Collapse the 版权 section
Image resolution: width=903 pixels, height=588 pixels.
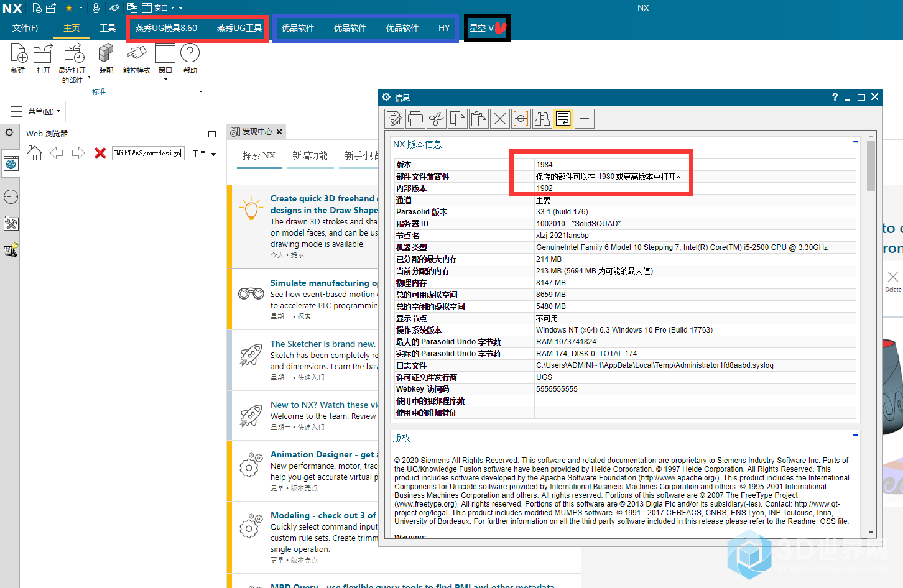[x=855, y=435]
